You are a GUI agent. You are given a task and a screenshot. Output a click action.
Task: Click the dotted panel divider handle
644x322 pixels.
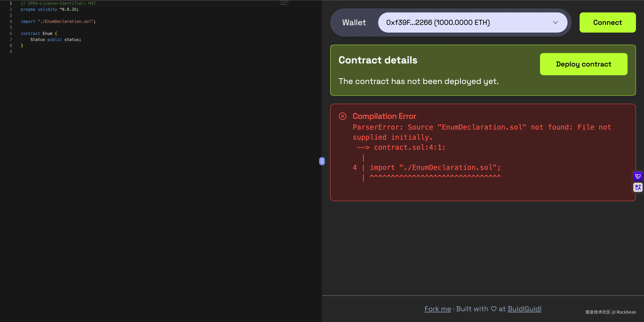click(x=322, y=161)
